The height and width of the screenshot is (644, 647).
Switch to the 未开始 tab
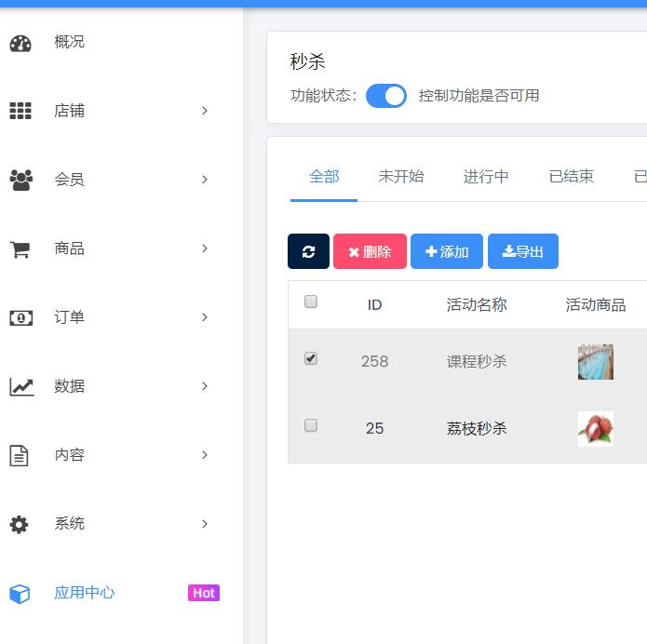401,177
